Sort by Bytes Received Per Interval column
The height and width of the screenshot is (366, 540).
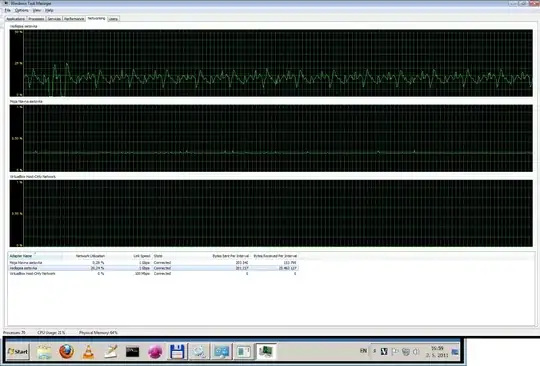(274, 256)
